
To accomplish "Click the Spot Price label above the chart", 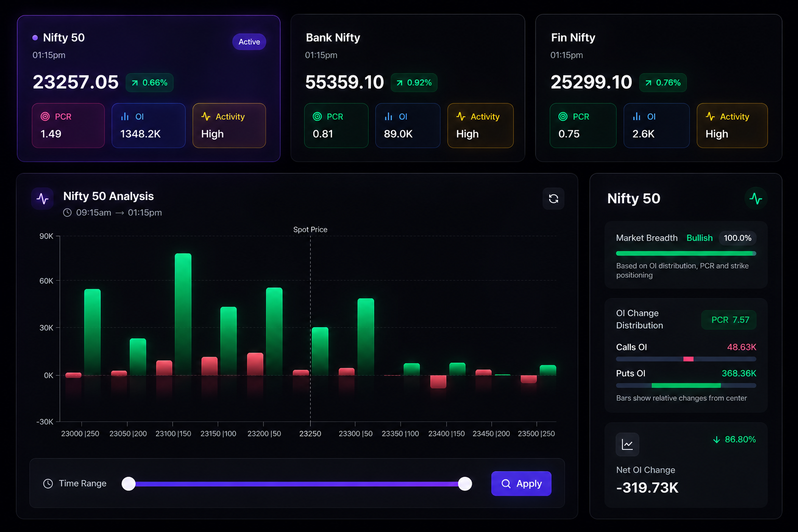I will click(310, 230).
